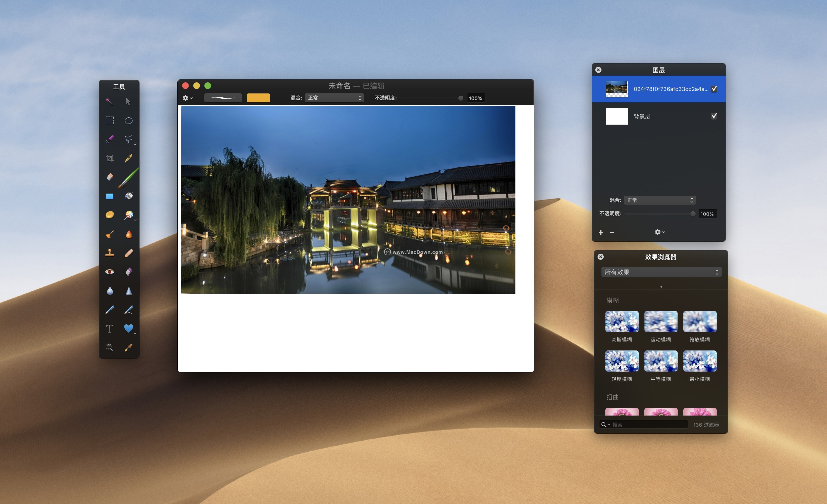Pick the Clone Stamp tool

110,253
